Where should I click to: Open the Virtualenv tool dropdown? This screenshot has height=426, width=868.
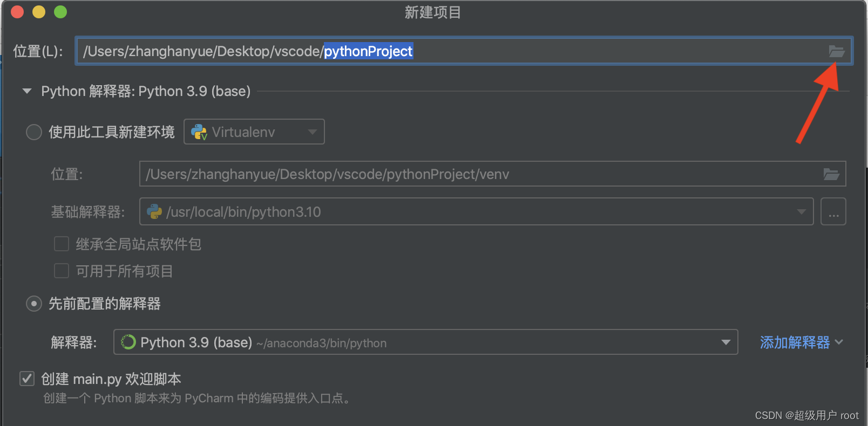pos(254,132)
